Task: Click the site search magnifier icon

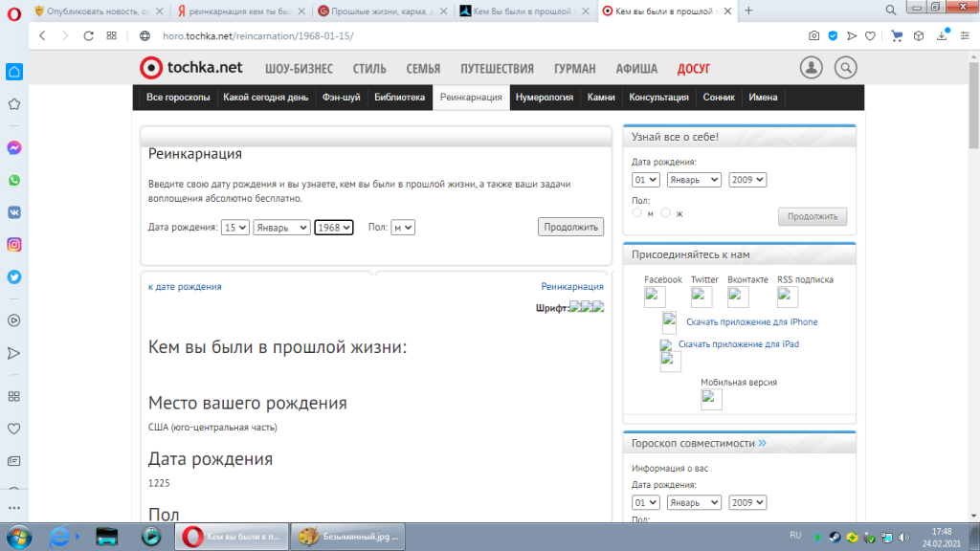Action: tap(845, 68)
